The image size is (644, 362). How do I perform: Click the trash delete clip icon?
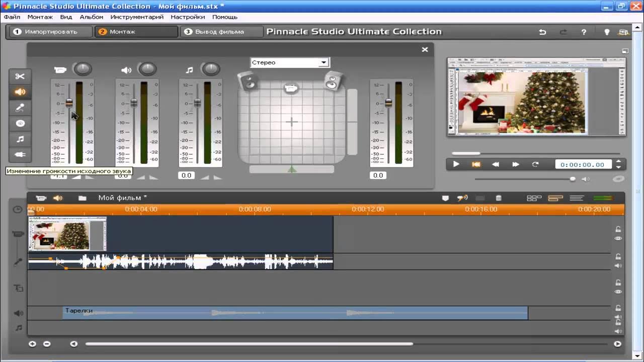pyautogui.click(x=499, y=198)
